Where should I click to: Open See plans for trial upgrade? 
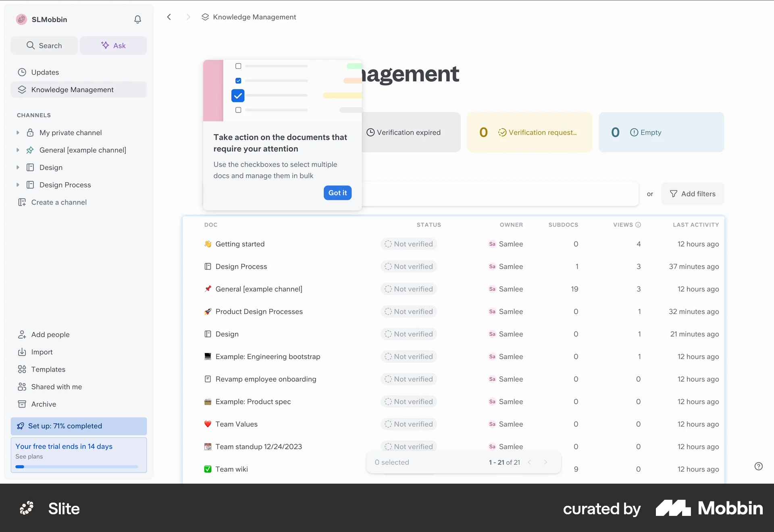pyautogui.click(x=29, y=456)
